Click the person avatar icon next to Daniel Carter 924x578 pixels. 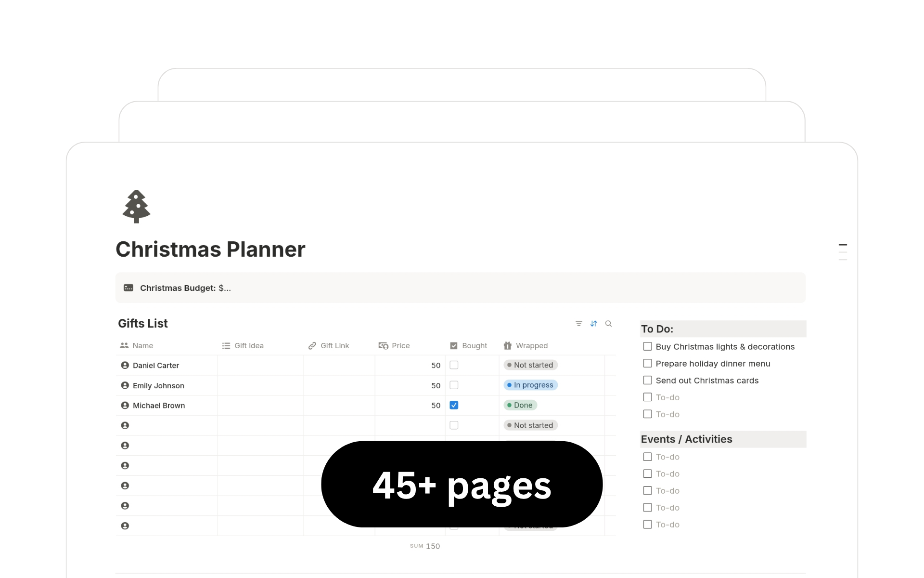tap(125, 365)
